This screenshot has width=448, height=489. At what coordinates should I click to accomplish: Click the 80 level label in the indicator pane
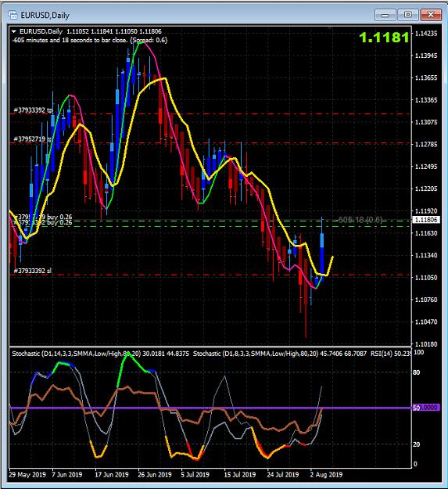[x=417, y=372]
